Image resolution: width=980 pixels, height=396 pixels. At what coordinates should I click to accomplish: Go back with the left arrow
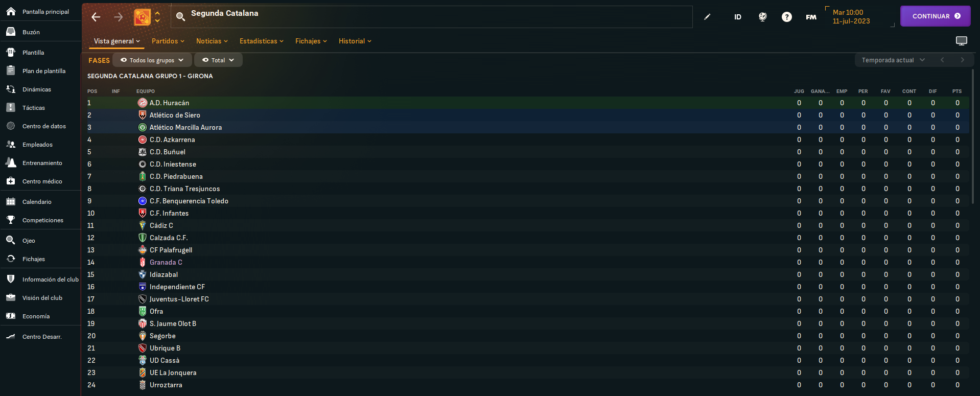96,17
